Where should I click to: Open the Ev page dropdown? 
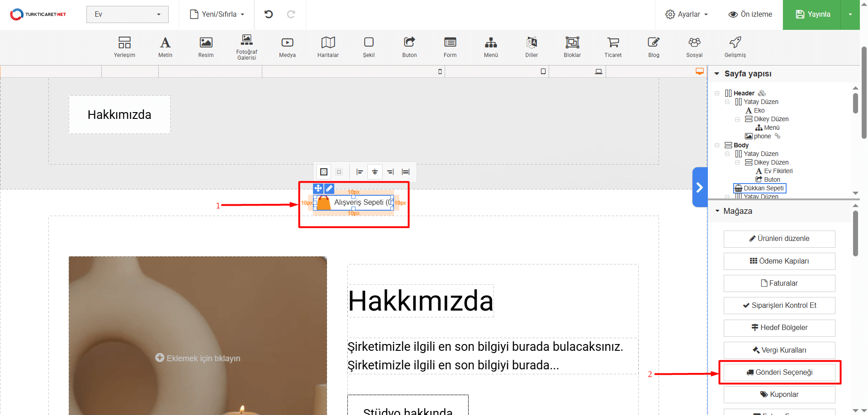coord(127,14)
